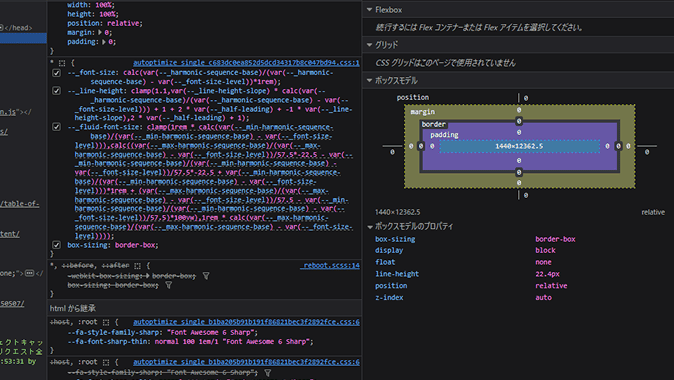Edit the position top value above margin box
674x380 pixels.
pyautogui.click(x=526, y=98)
